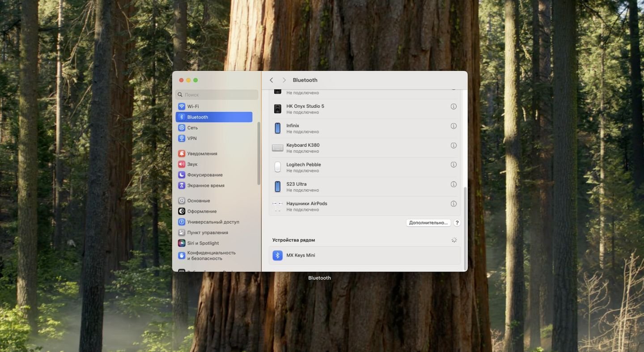Select the S23 Ultra name
Viewport: 644px width, 352px height.
click(x=297, y=184)
